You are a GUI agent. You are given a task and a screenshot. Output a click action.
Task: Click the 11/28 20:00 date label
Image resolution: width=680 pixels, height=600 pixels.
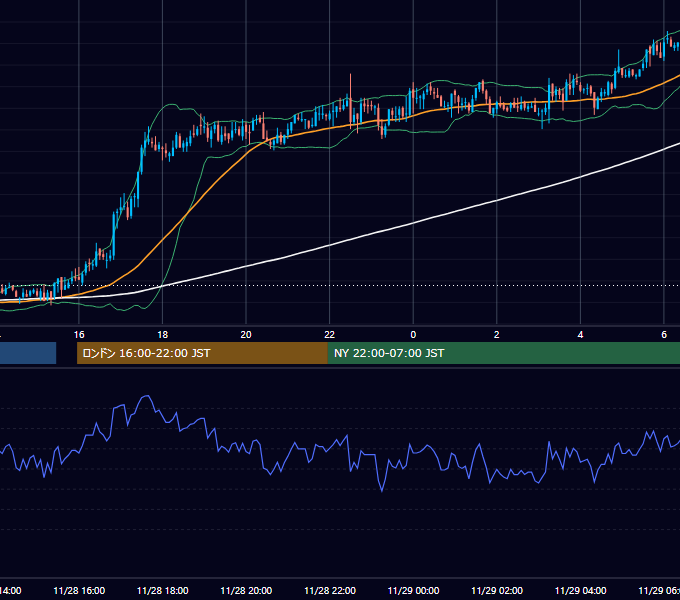click(246, 590)
